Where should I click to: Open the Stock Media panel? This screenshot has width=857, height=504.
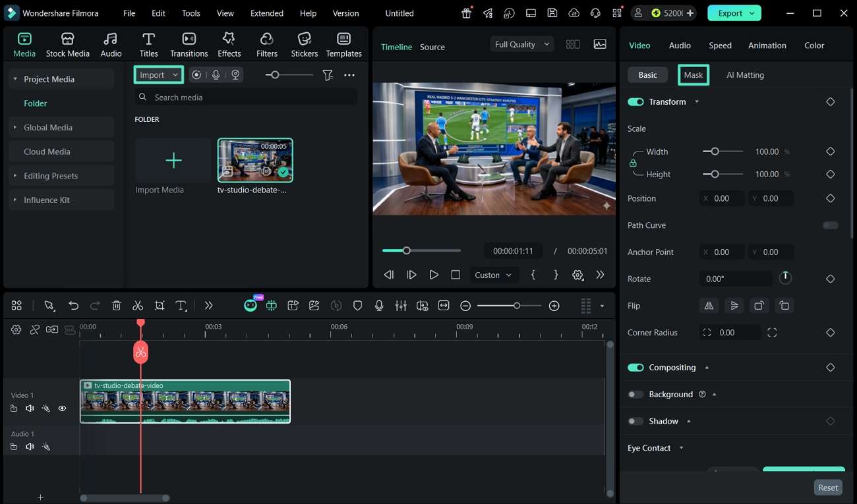[67, 45]
